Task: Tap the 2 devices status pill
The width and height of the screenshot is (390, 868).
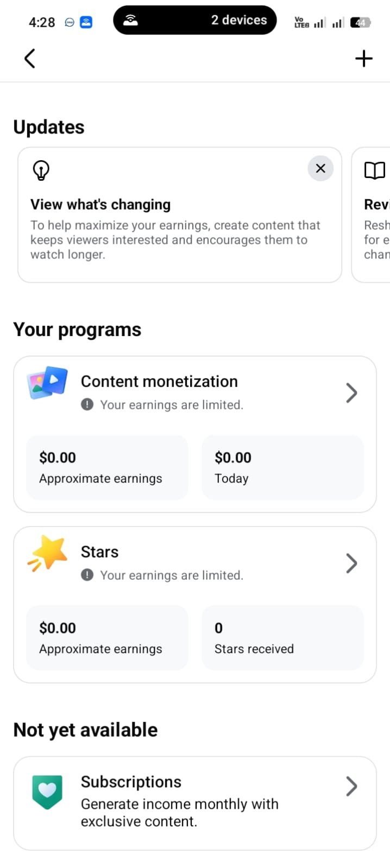Action: (x=195, y=20)
